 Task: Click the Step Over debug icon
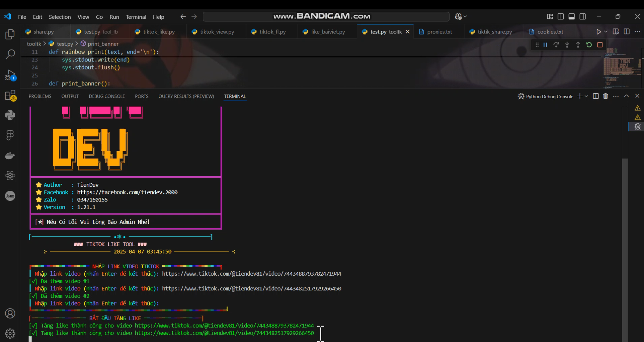556,45
